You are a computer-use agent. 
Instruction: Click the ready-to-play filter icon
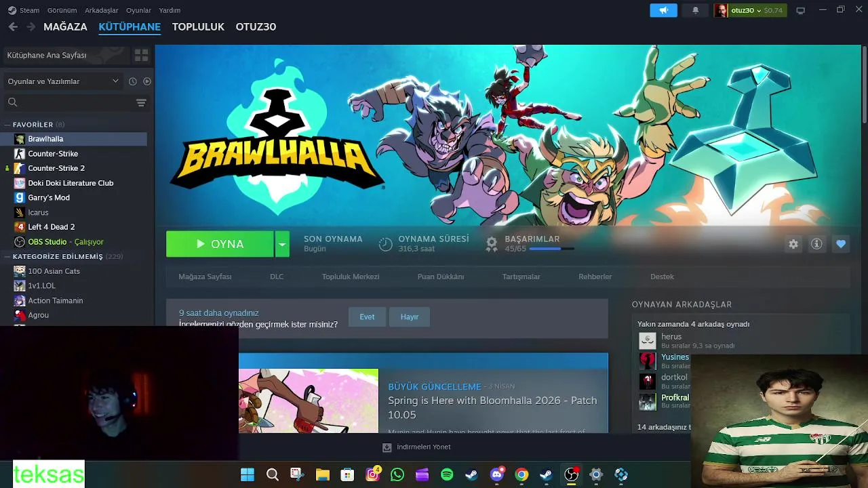point(147,81)
